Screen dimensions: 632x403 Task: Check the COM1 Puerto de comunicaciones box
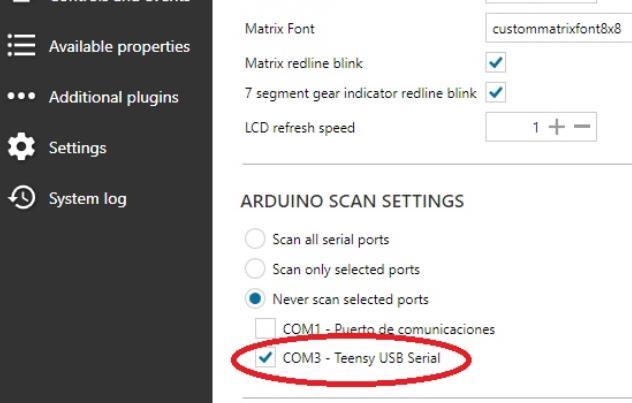[265, 329]
